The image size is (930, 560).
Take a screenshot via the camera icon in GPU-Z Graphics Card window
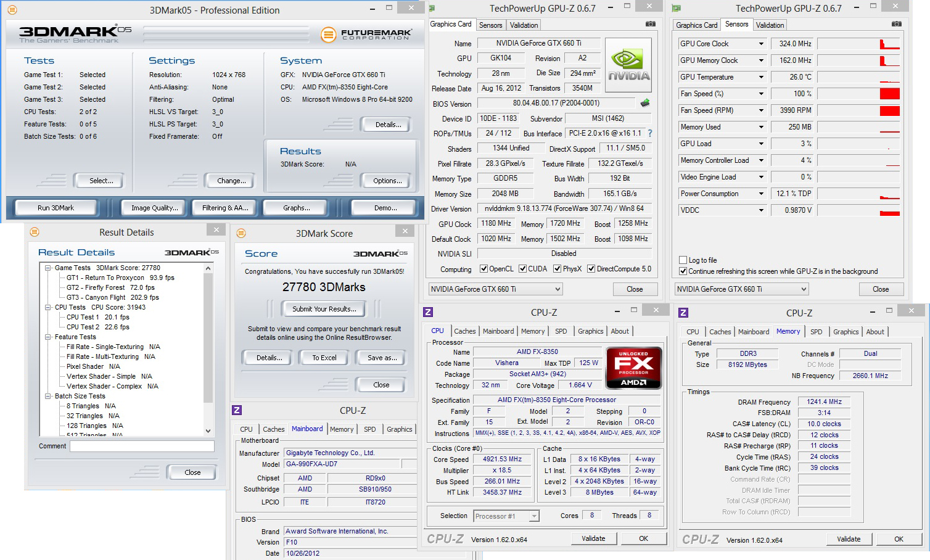[651, 24]
